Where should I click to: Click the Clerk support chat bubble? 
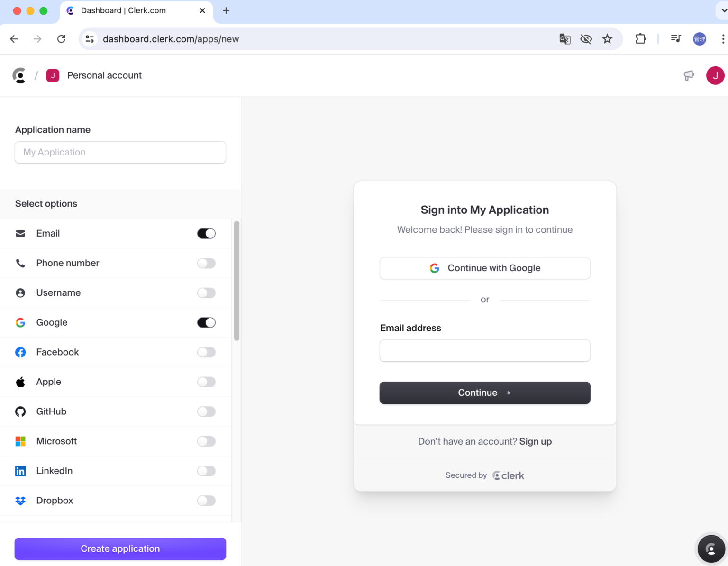(711, 549)
